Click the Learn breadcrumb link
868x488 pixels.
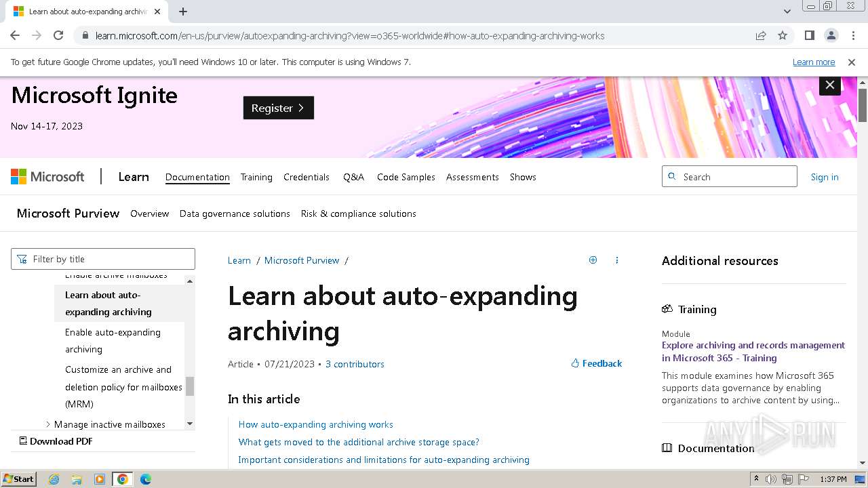point(239,260)
